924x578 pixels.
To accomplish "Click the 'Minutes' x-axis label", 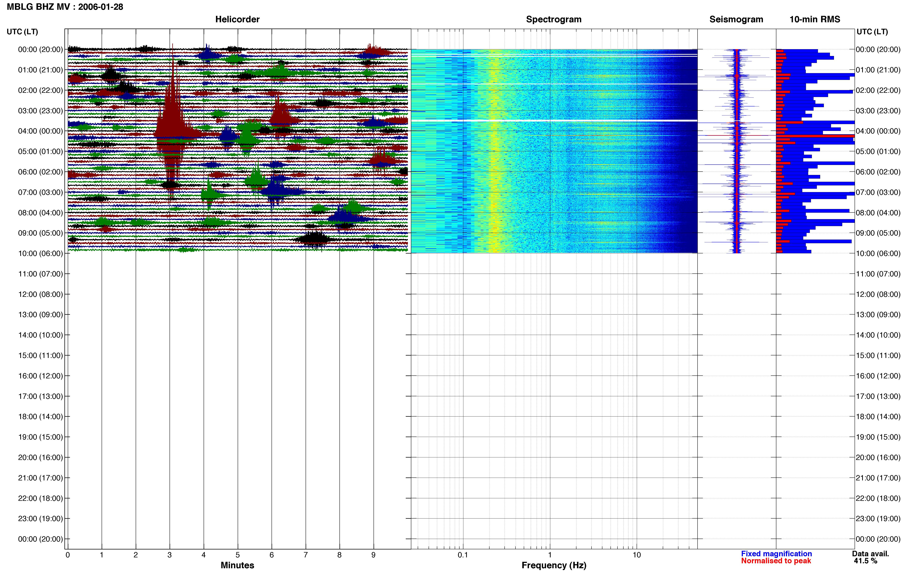I will 237,565.
